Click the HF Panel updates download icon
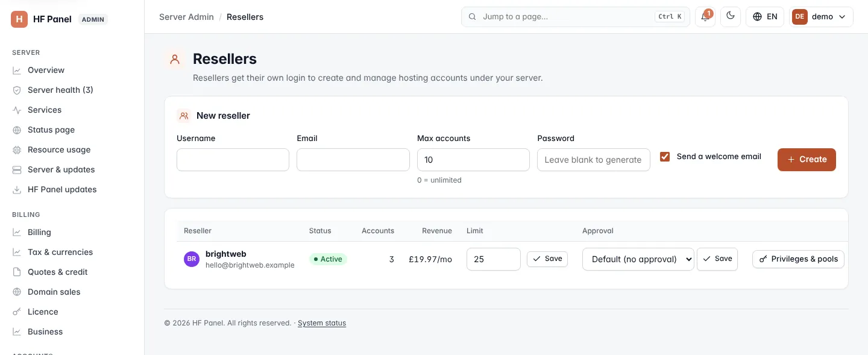Viewport: 868px width, 355px height. click(17, 190)
